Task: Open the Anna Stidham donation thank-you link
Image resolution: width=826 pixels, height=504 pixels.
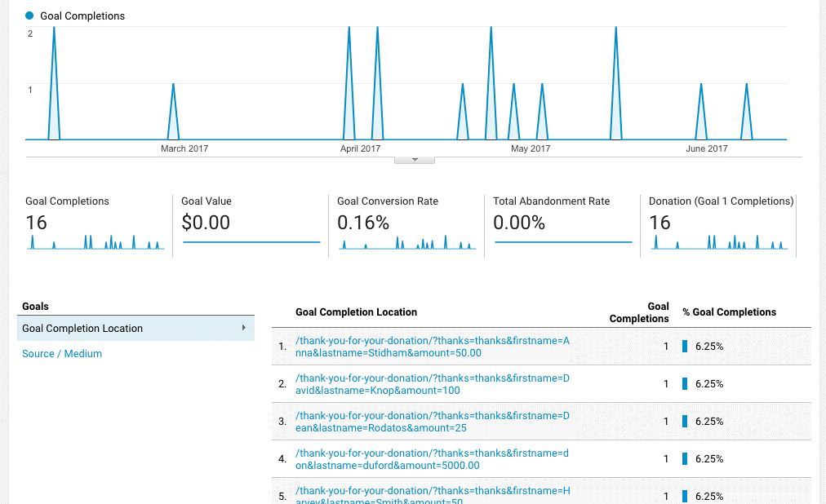Action: [432, 347]
